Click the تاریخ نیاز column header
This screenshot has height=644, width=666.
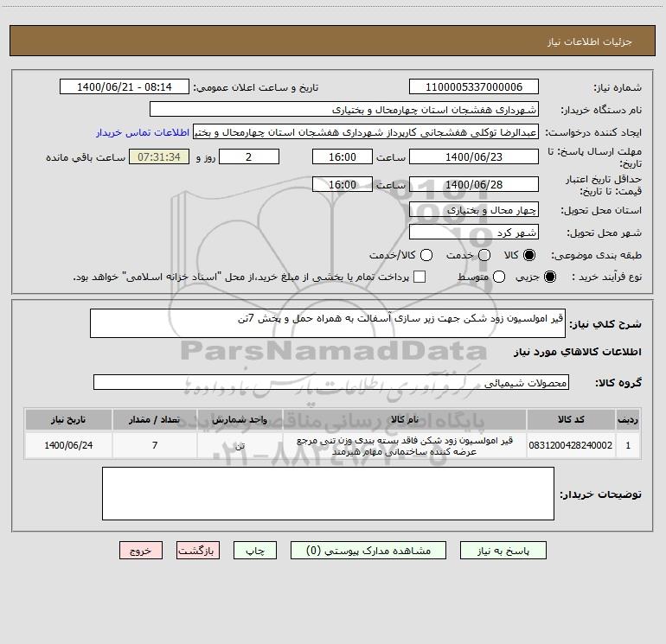68,419
